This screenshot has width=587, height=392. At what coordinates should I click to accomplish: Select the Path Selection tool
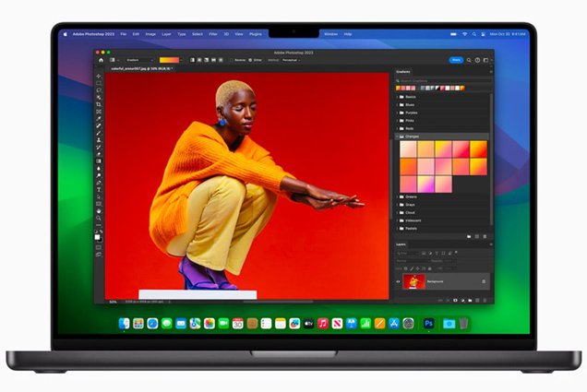tap(99, 196)
